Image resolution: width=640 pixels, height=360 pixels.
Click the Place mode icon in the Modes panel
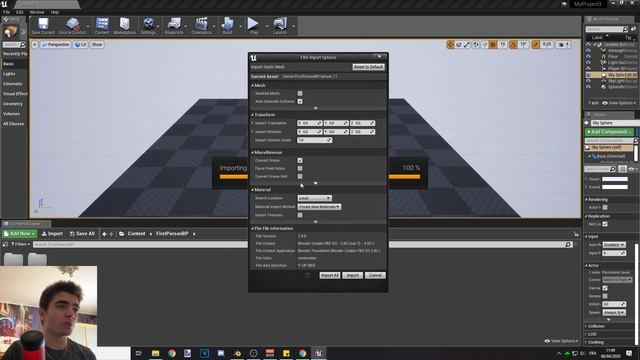coord(11,32)
